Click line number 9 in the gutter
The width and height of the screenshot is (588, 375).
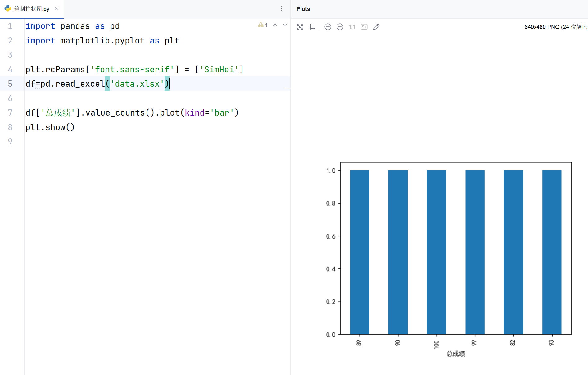coord(10,142)
